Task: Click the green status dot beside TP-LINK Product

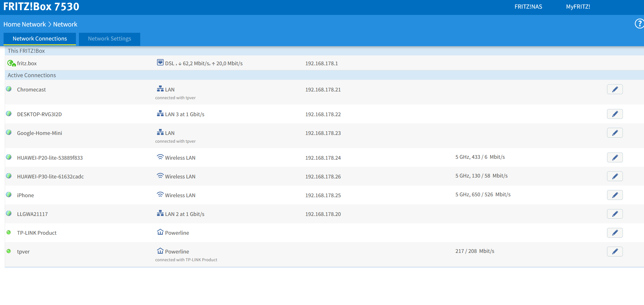Action: click(x=9, y=232)
